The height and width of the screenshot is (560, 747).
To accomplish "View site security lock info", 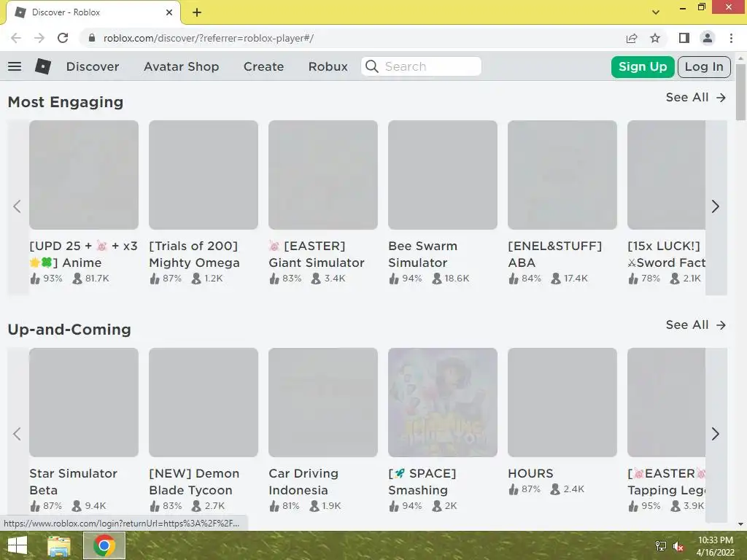I will [92, 38].
